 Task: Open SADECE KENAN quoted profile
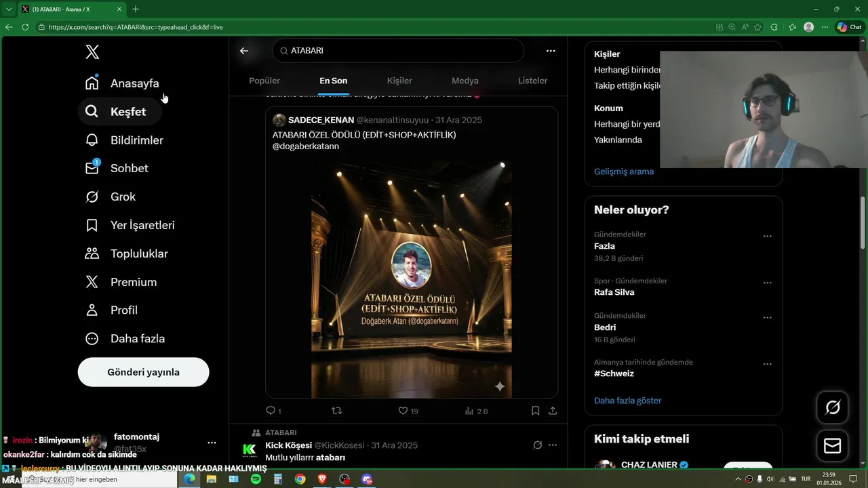click(x=321, y=120)
